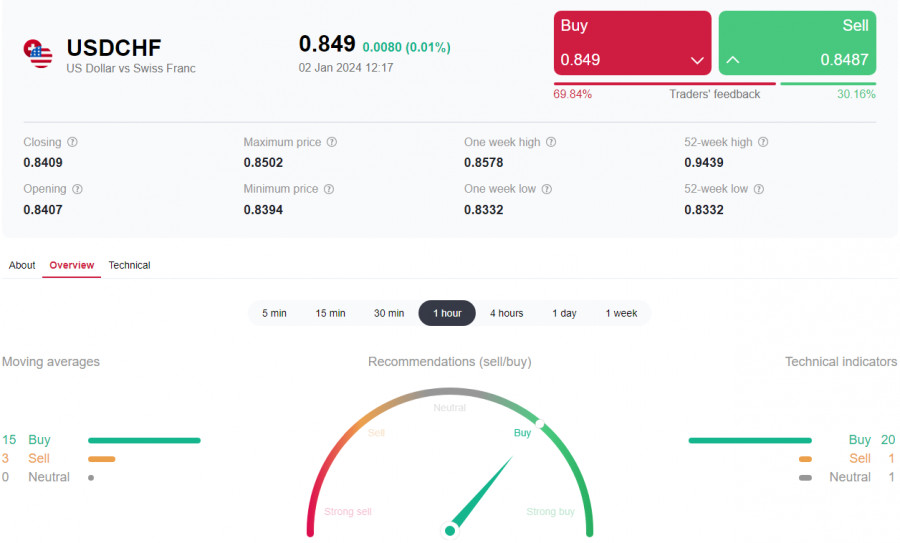Click the USDCHF symbol title
This screenshot has width=900, height=543.
114,48
